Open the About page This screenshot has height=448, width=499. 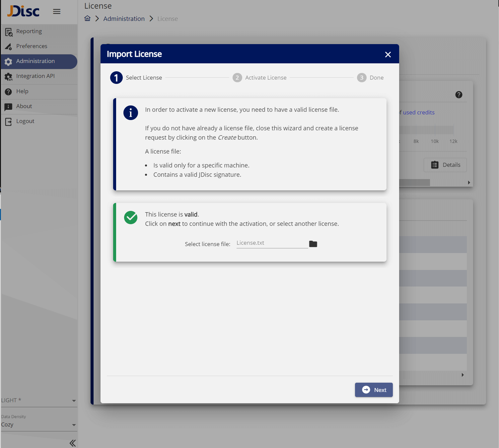click(x=24, y=106)
